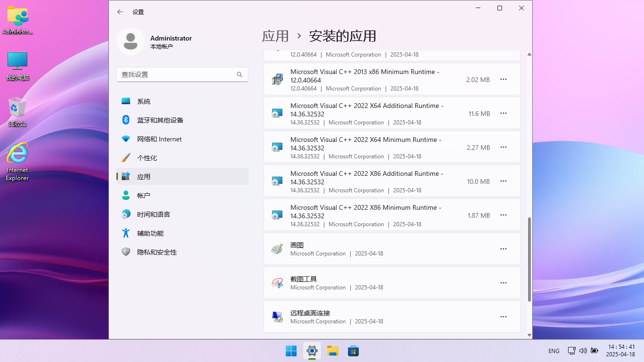Click the magnifier icon in 查找设置 box
Viewport: 644px width, 362px height.
(x=239, y=74)
